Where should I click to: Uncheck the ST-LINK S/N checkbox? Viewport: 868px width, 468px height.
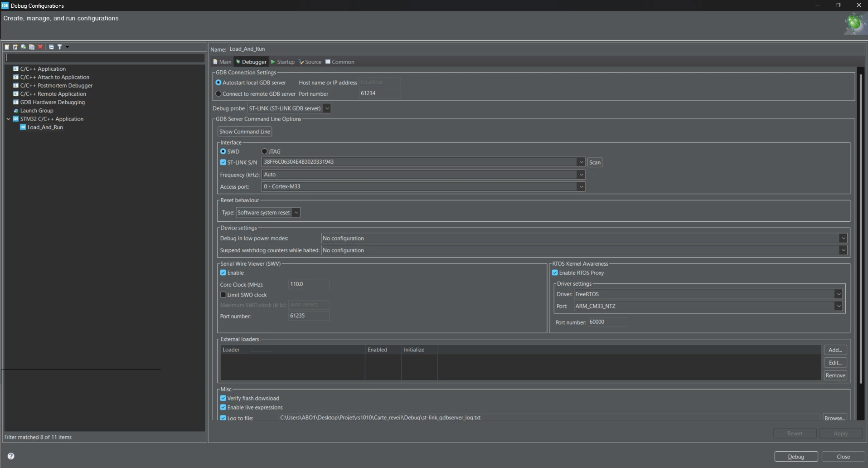pyautogui.click(x=223, y=162)
